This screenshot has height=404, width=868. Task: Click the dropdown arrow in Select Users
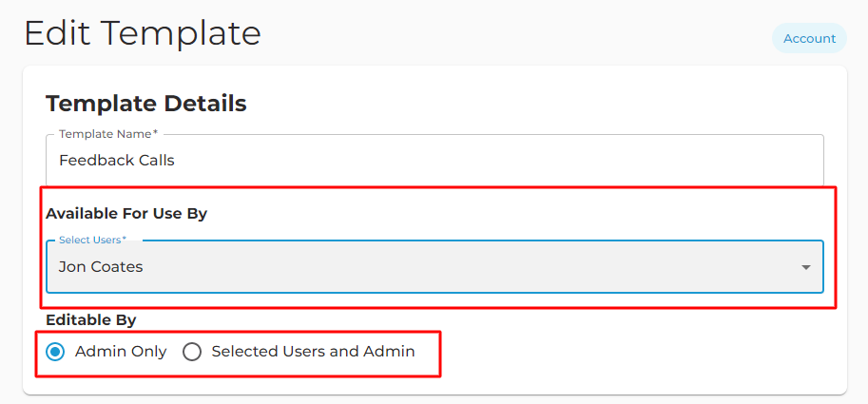[806, 267]
